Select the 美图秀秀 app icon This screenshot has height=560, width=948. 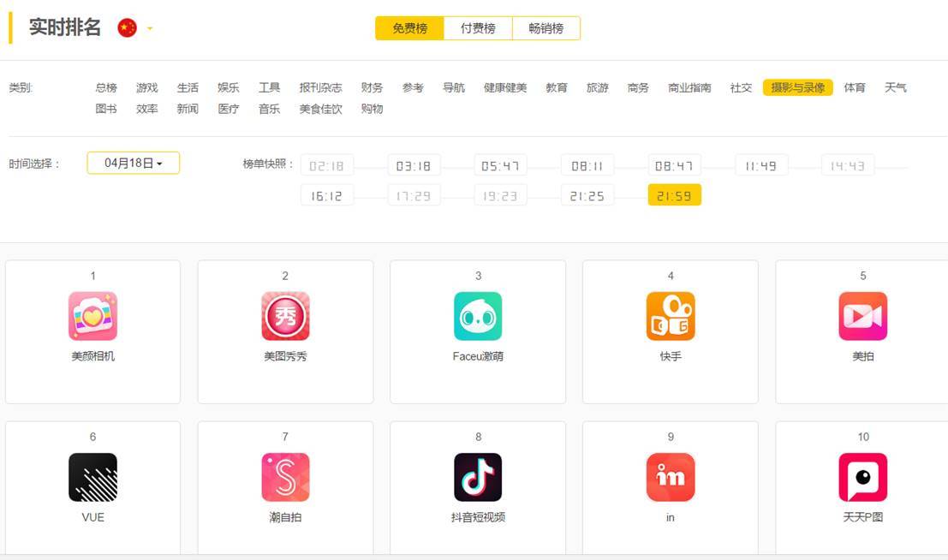click(x=285, y=315)
